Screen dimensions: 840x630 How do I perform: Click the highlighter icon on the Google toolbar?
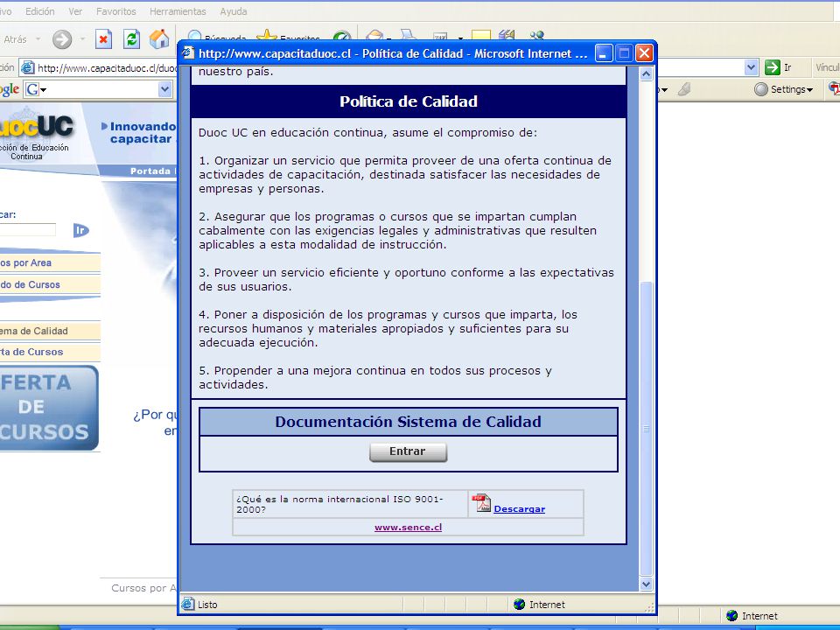coord(684,89)
